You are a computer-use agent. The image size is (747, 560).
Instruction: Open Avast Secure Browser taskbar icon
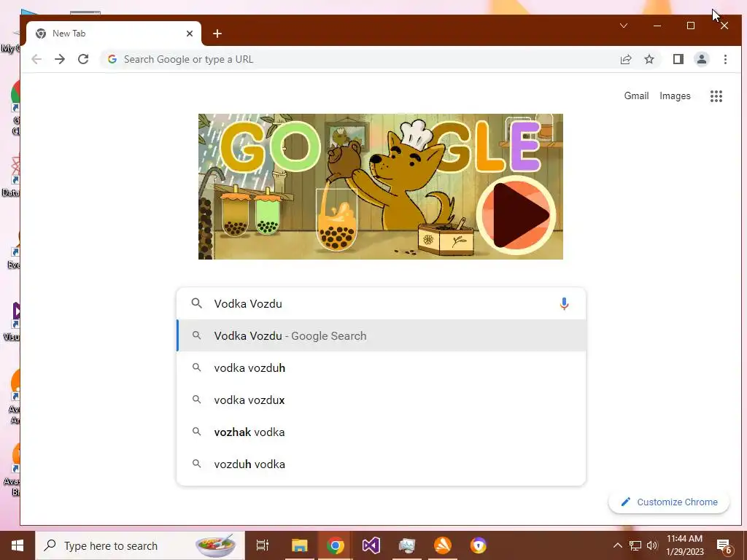[479, 545]
